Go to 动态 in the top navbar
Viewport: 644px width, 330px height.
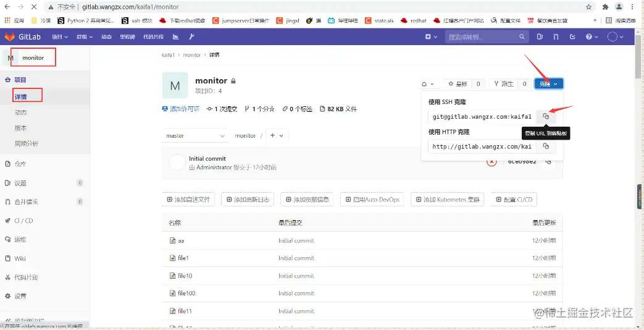point(107,36)
